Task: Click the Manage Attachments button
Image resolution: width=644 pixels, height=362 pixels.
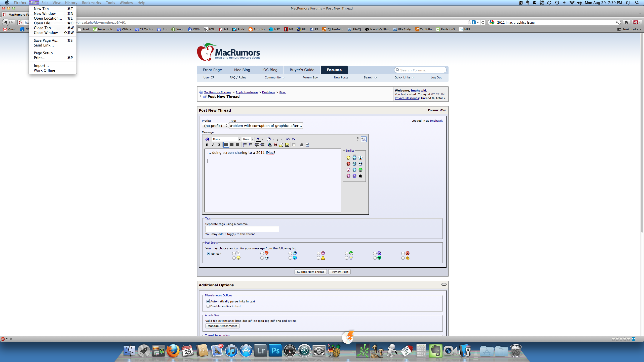Action: coord(222,326)
